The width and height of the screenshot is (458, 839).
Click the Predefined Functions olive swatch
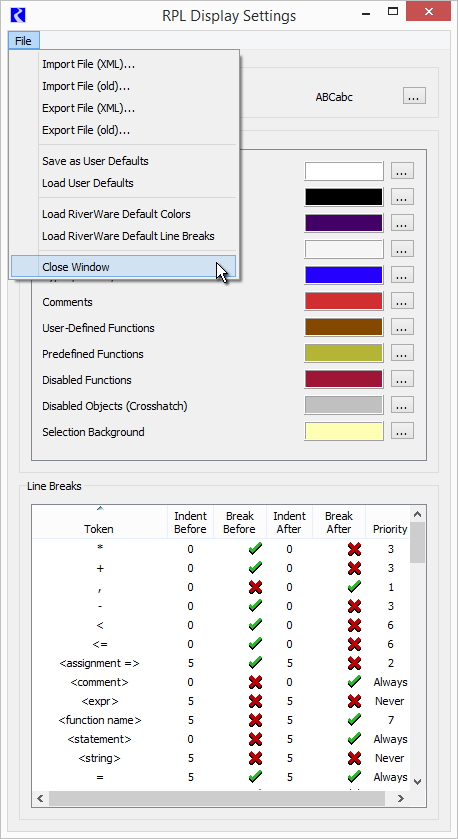(x=344, y=353)
